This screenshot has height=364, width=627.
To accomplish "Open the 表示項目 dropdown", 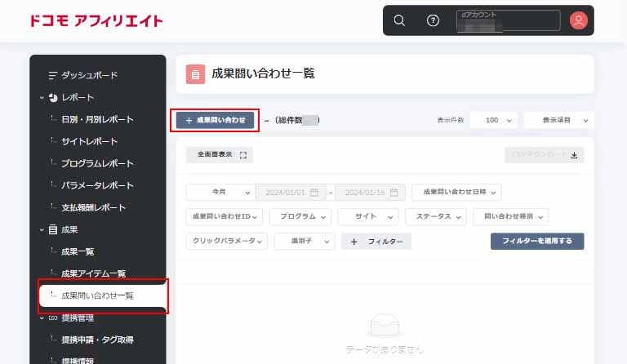I will (x=559, y=120).
